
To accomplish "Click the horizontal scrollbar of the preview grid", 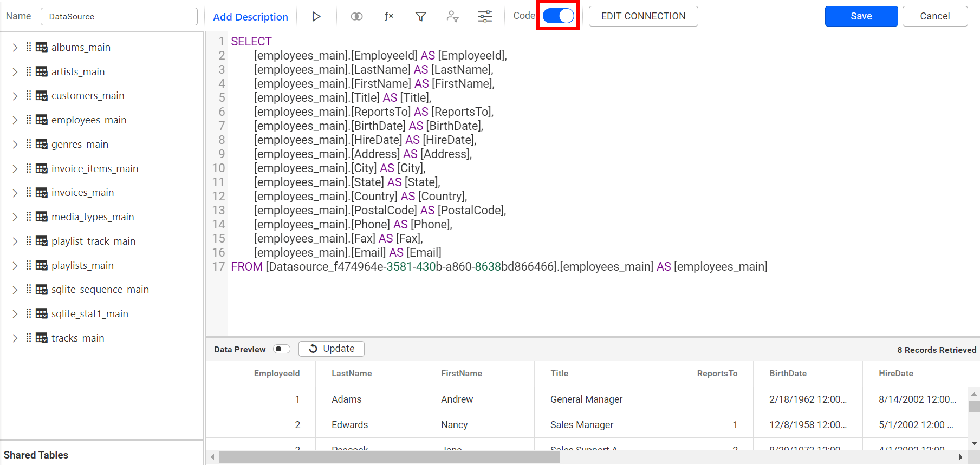I will click(x=390, y=457).
